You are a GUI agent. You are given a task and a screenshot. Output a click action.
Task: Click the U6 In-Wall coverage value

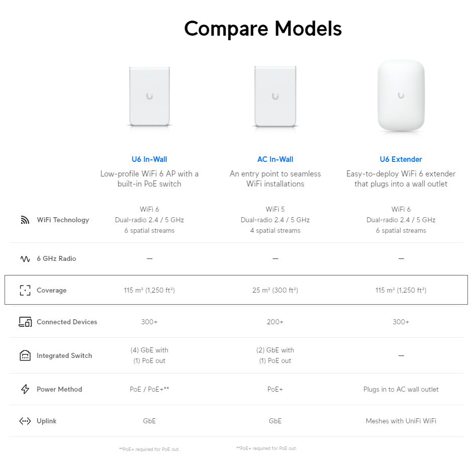click(x=149, y=291)
